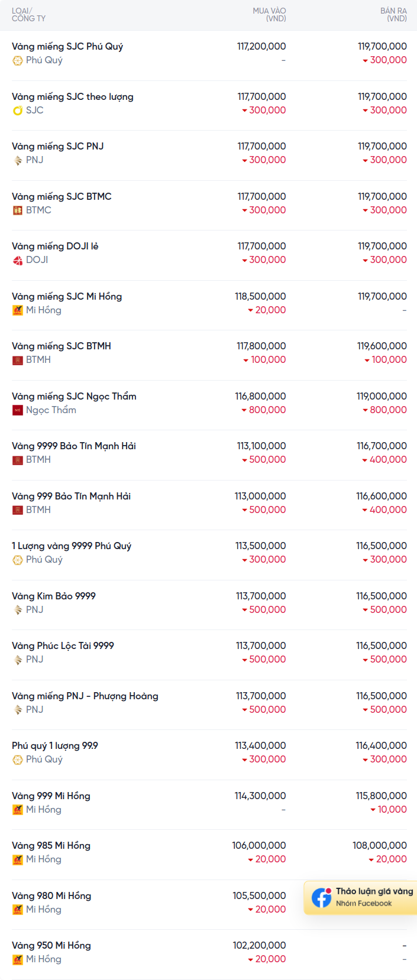The image size is (417, 980).
Task: Click the Mi Hồng logo under Vàng miếng SJC Mi Hồng
Action: pyautogui.click(x=18, y=310)
